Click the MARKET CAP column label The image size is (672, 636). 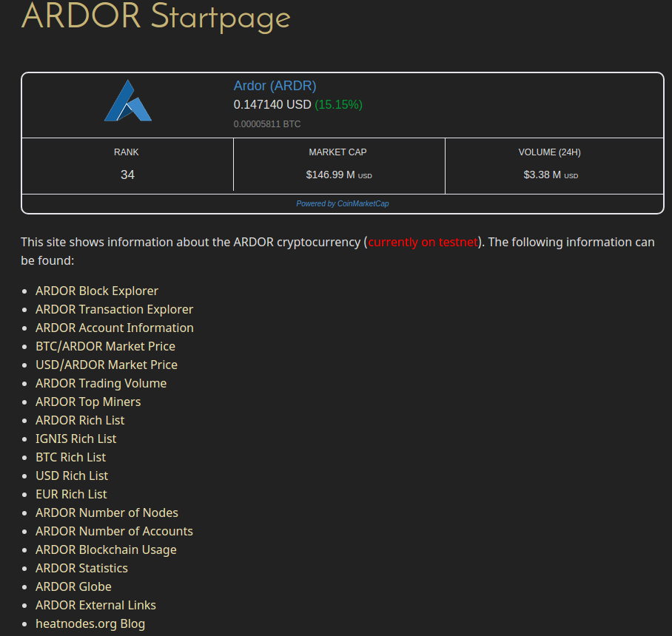(x=337, y=152)
